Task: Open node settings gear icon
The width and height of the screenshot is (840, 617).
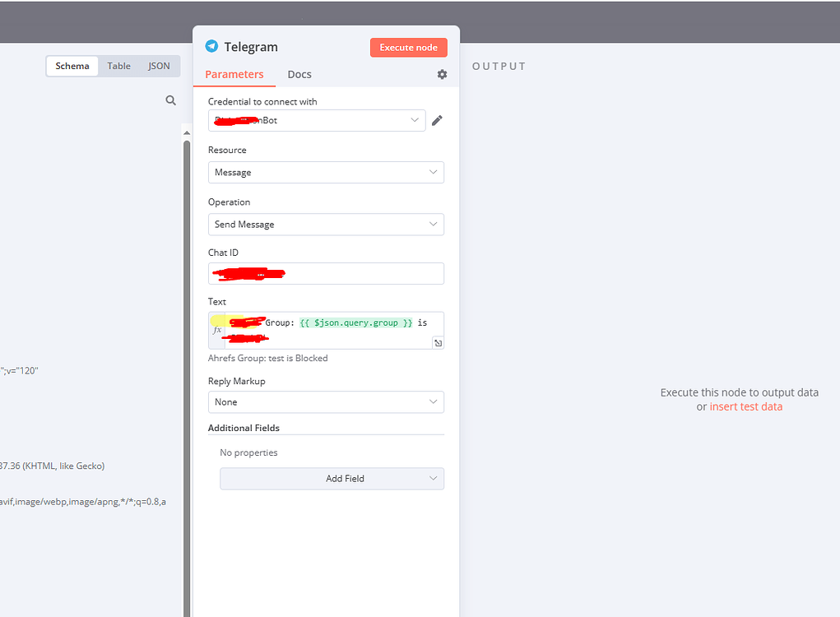Action: point(442,74)
